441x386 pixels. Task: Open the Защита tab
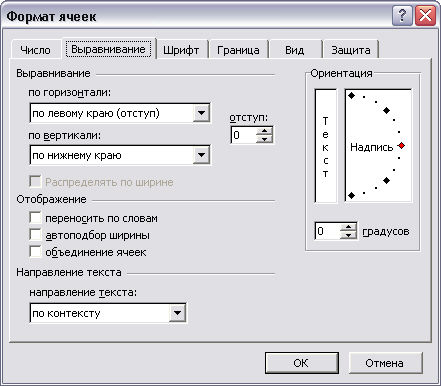(351, 50)
